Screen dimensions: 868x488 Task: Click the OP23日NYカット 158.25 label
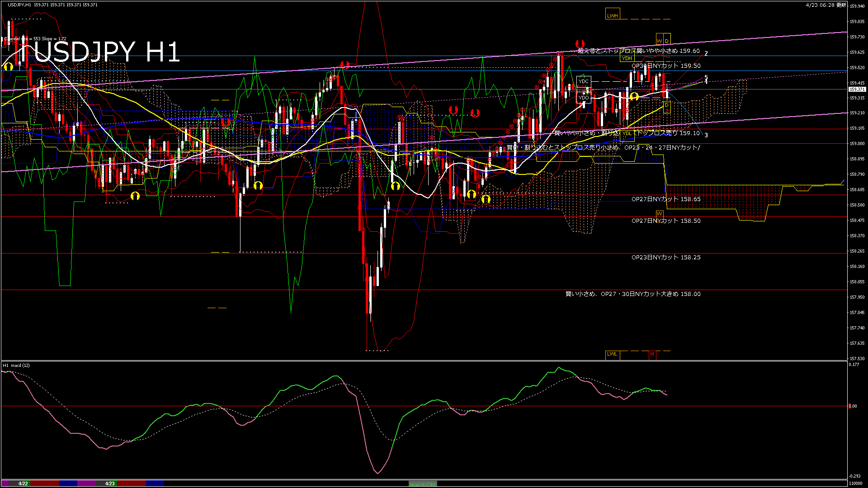[x=666, y=258]
